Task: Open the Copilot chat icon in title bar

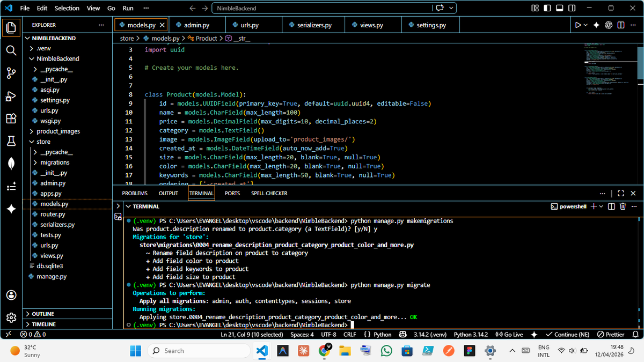Action: click(x=441, y=8)
